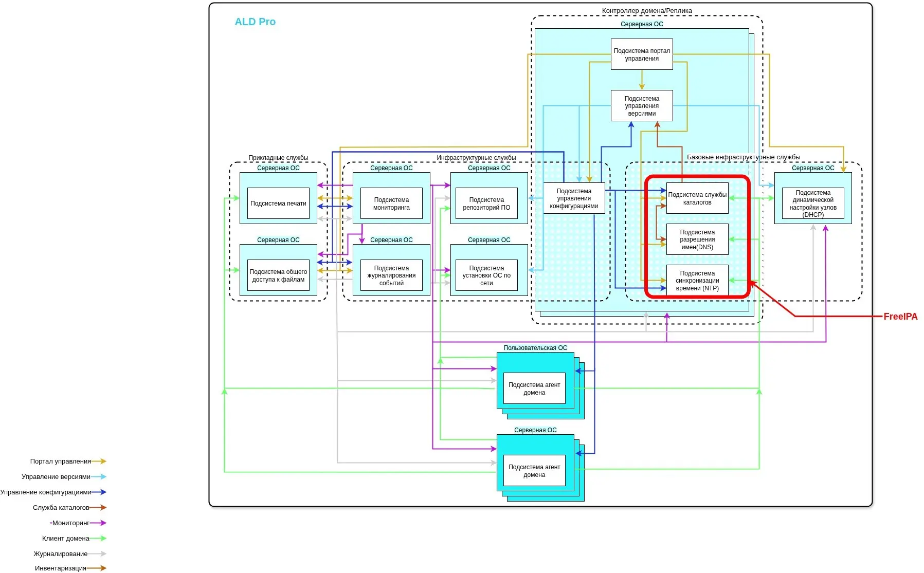
Task: Click the "Подсистема динамической настройки узлов (DHCP)" box
Action: [x=813, y=204]
